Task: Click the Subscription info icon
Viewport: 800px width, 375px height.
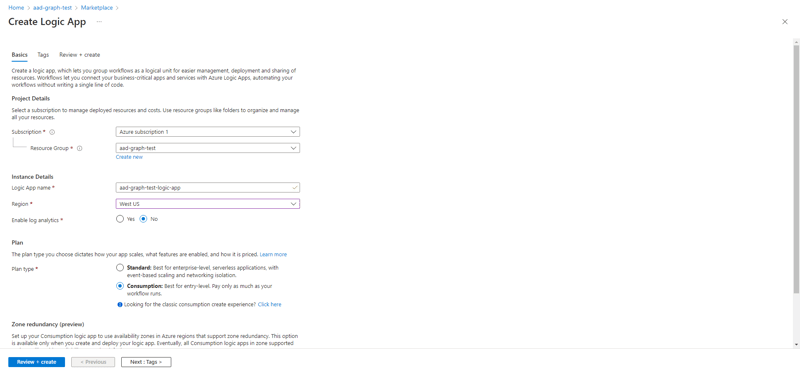Action: pyautogui.click(x=52, y=132)
